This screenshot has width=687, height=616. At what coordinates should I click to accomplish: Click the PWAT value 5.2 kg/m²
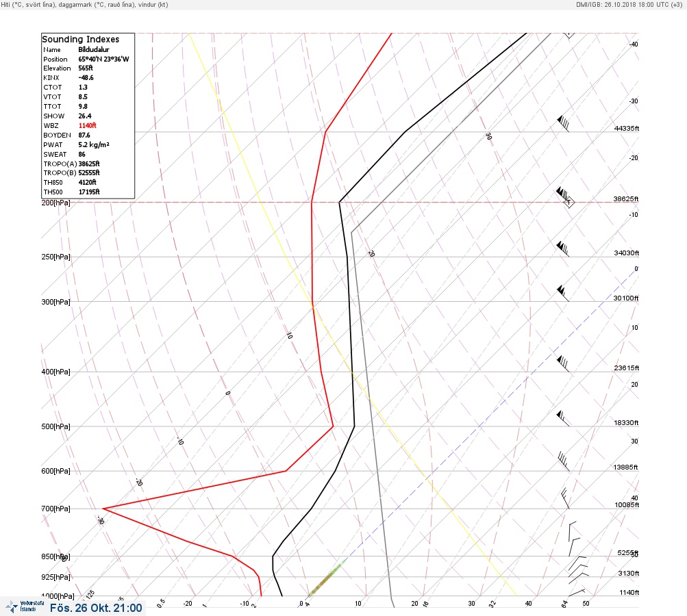pos(94,144)
